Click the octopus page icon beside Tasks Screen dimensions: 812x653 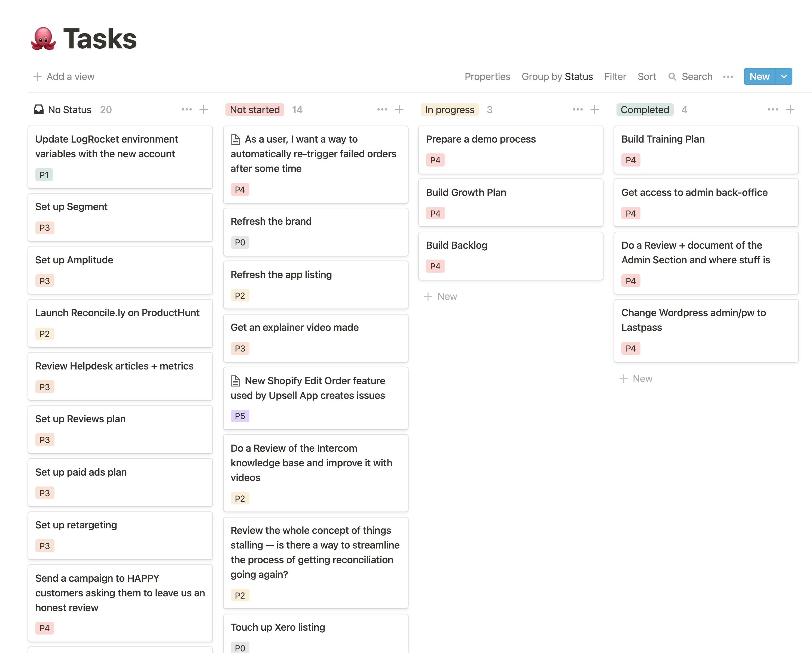[43, 39]
